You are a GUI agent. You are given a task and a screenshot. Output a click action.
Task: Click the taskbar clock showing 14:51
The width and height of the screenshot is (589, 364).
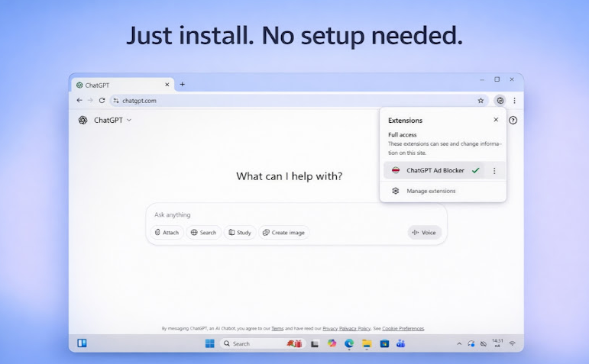click(497, 343)
